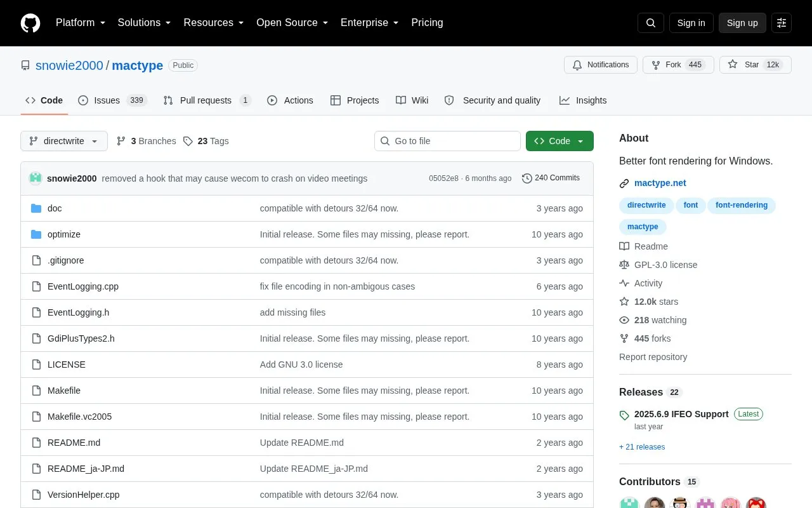Click snowie2000 avatar in the commit row

click(36, 178)
